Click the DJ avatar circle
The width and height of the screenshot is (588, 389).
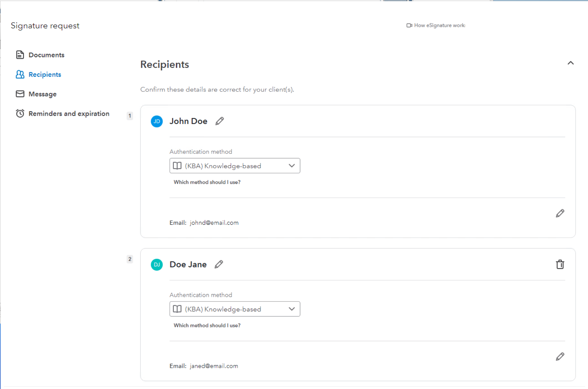[156, 264]
